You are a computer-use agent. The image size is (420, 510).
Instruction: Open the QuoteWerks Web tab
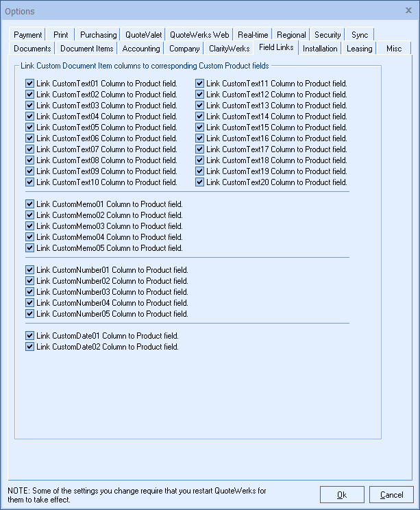click(199, 35)
